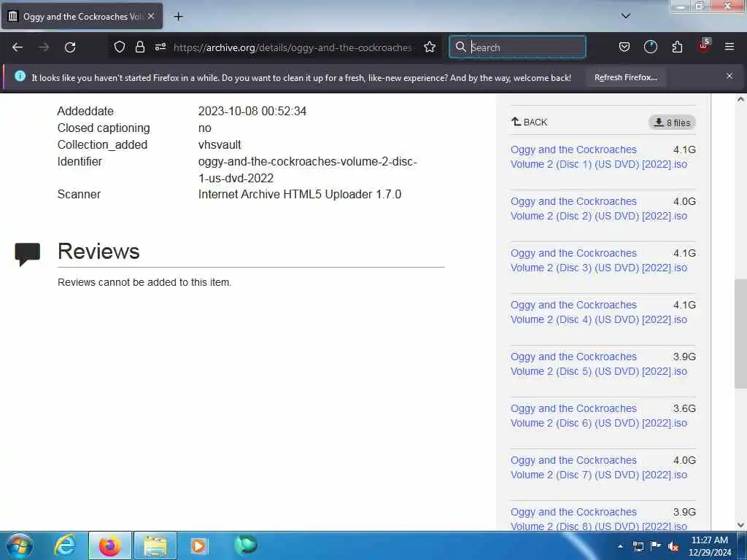Open the media player taskbar icon

click(x=198, y=545)
